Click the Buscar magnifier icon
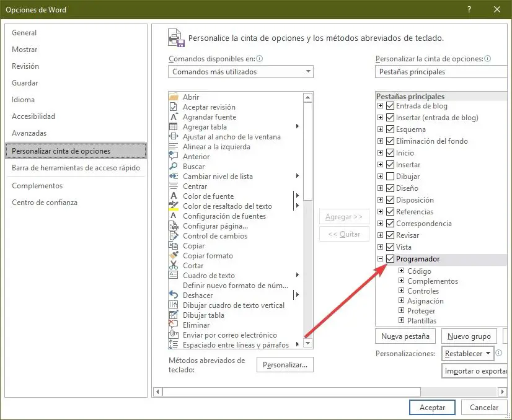 point(174,167)
